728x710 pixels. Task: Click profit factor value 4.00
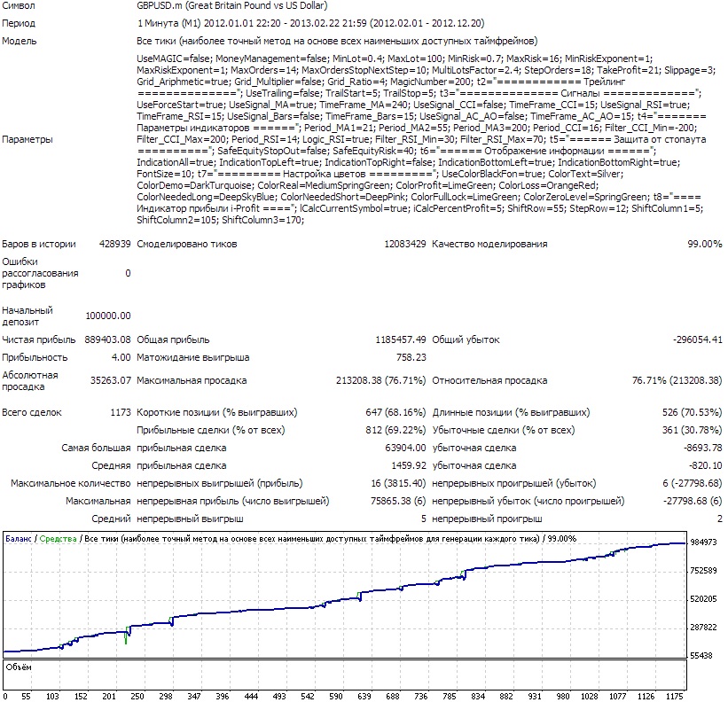(121, 357)
